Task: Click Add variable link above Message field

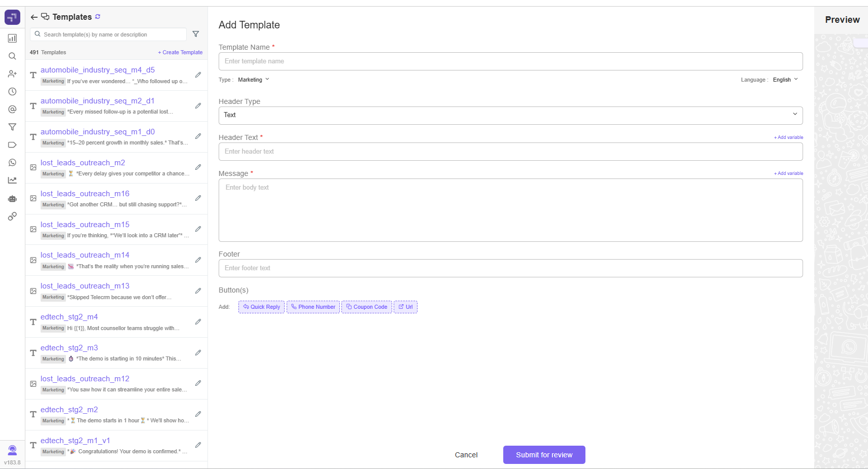Action: pyautogui.click(x=788, y=173)
